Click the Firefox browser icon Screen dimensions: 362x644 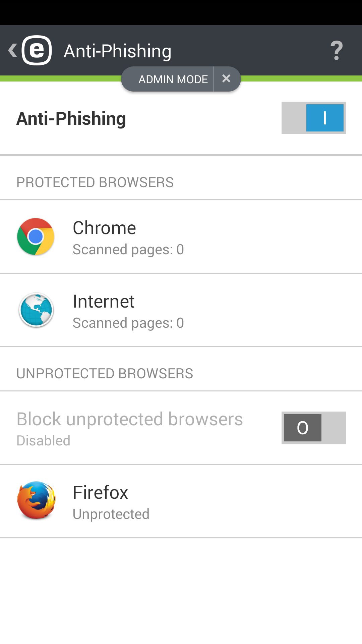(36, 501)
